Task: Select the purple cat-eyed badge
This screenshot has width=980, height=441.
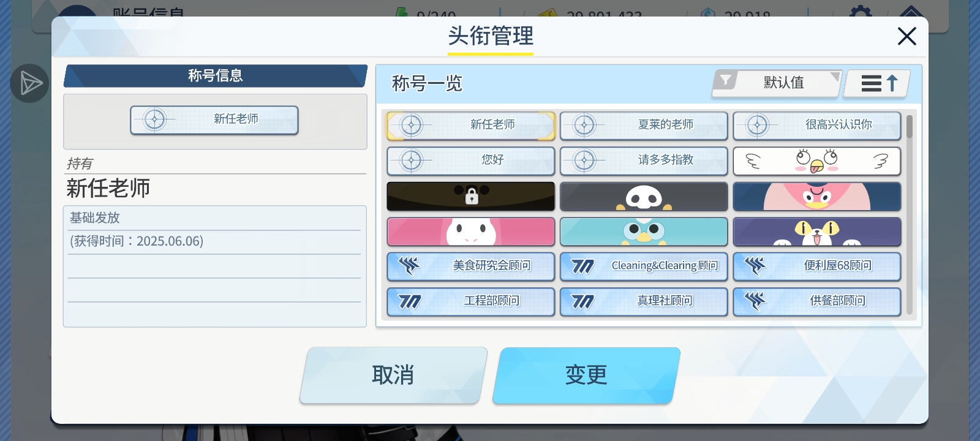Action: click(817, 232)
